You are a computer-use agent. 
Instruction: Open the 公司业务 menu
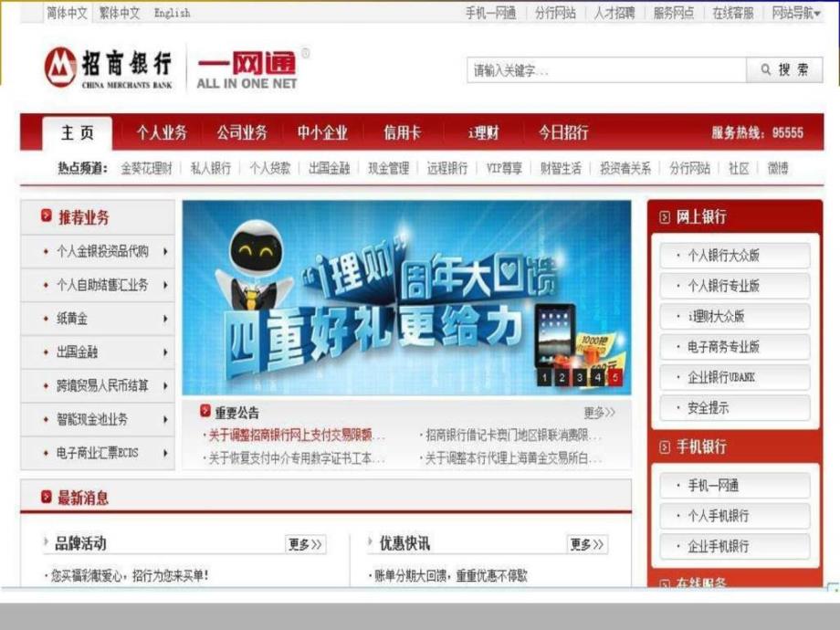tap(242, 132)
